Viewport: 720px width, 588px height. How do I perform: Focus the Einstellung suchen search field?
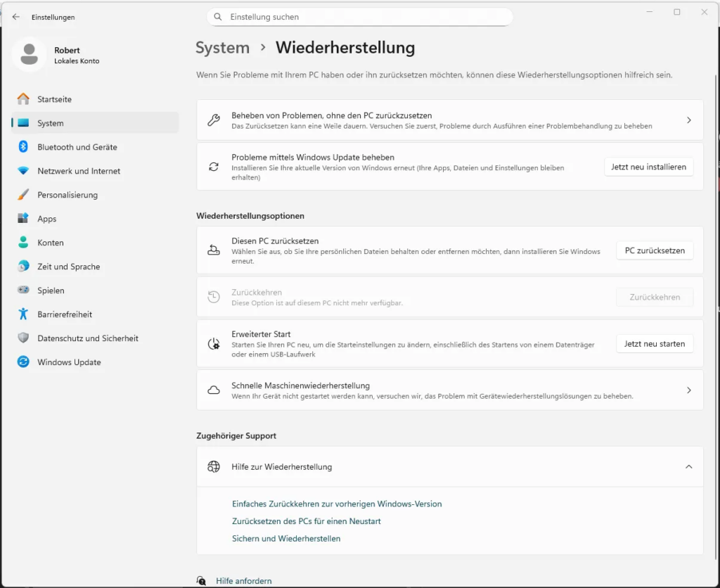366,17
